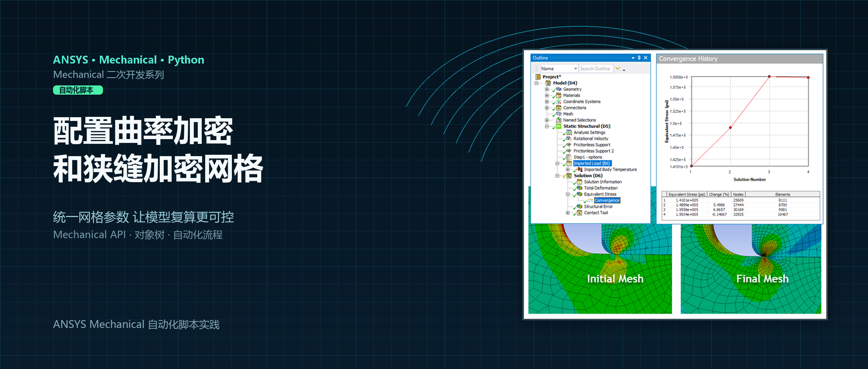Click the Total Deformation result icon
Image resolution: width=868 pixels, height=369 pixels.
click(x=580, y=188)
